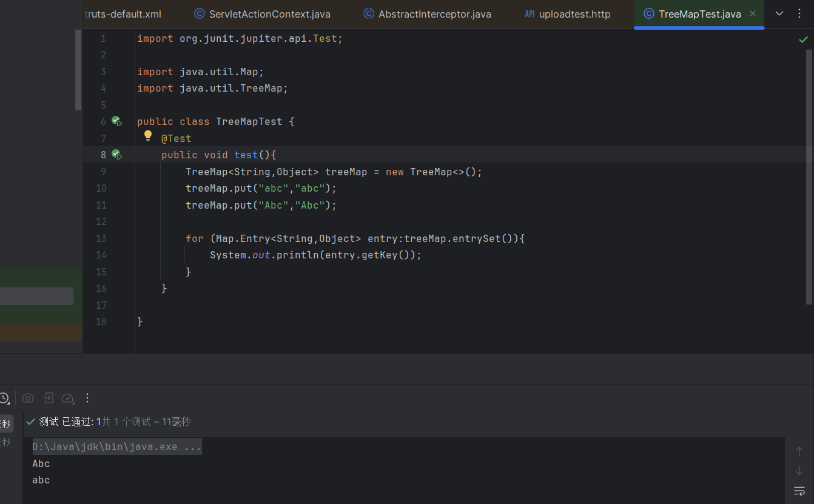Show intention actions via the yellow light bulb
Image resolution: width=814 pixels, height=504 pixels.
147,136
